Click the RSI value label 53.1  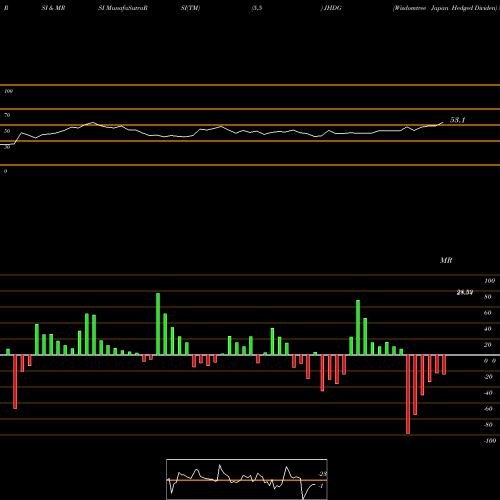(457, 120)
